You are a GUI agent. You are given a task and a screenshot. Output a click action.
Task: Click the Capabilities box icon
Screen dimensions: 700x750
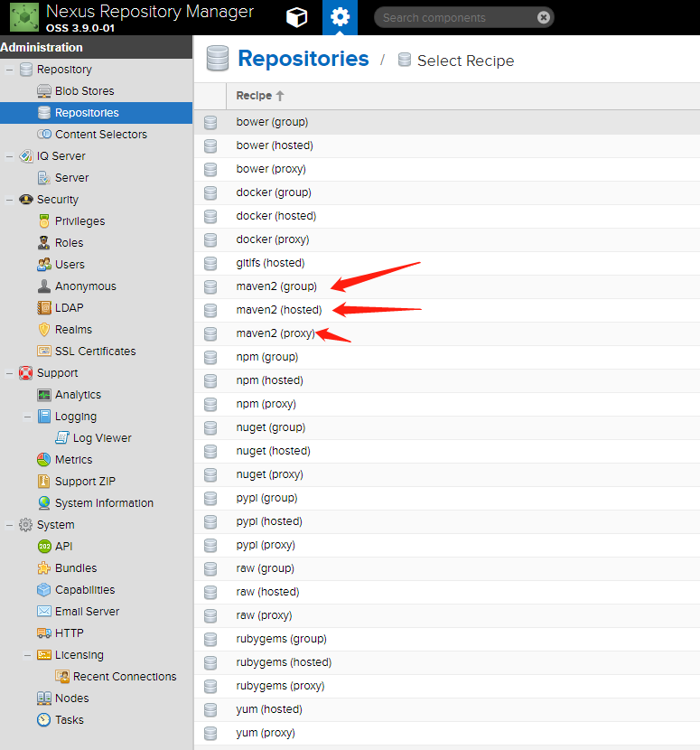pyautogui.click(x=44, y=590)
